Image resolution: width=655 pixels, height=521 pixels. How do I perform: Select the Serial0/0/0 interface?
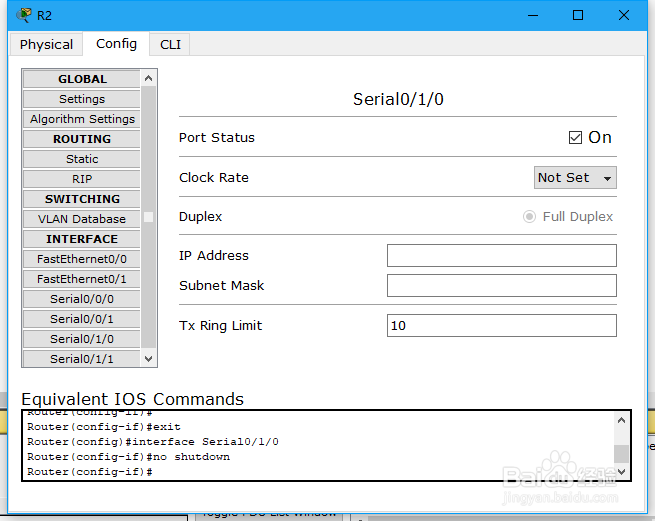pos(82,299)
